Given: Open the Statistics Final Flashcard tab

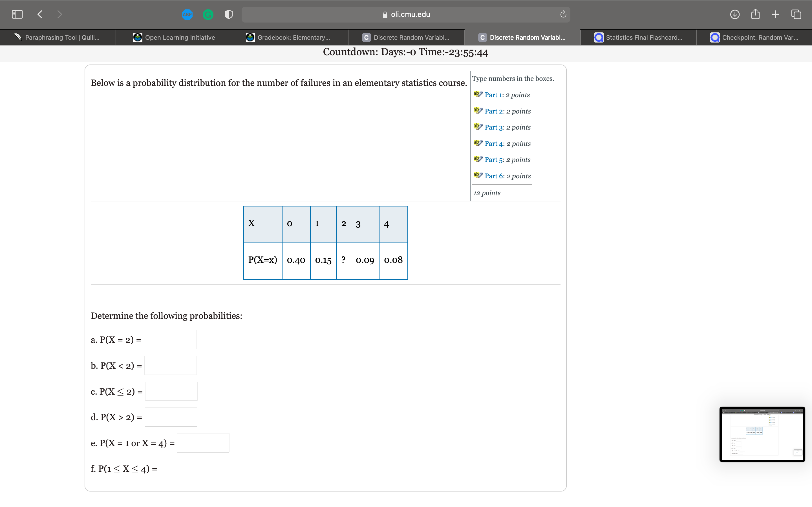Looking at the screenshot, I should (x=638, y=37).
